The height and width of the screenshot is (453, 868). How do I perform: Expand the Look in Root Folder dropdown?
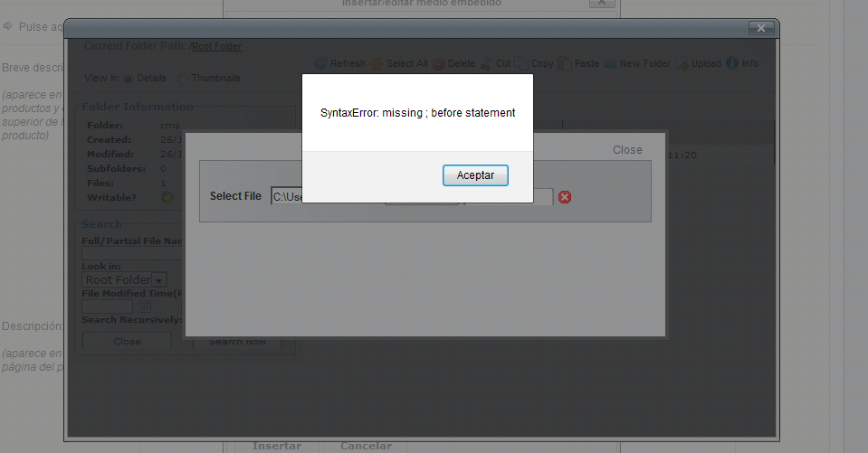click(x=158, y=280)
